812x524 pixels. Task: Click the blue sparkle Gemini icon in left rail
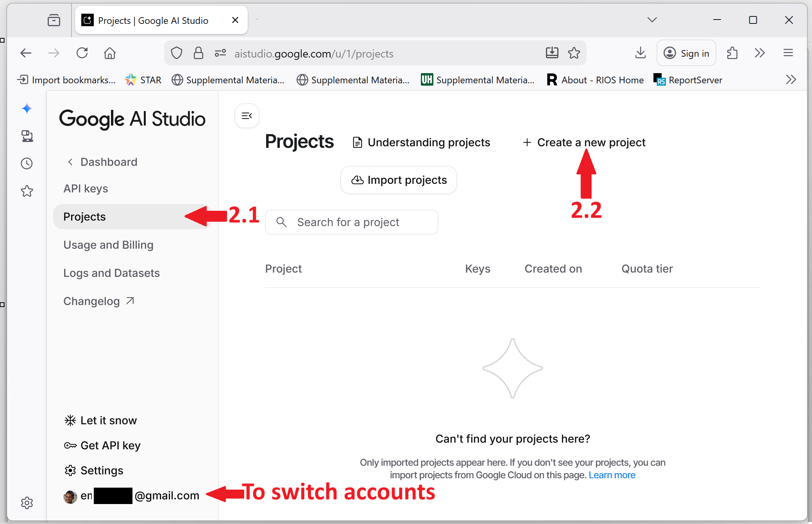(x=27, y=108)
